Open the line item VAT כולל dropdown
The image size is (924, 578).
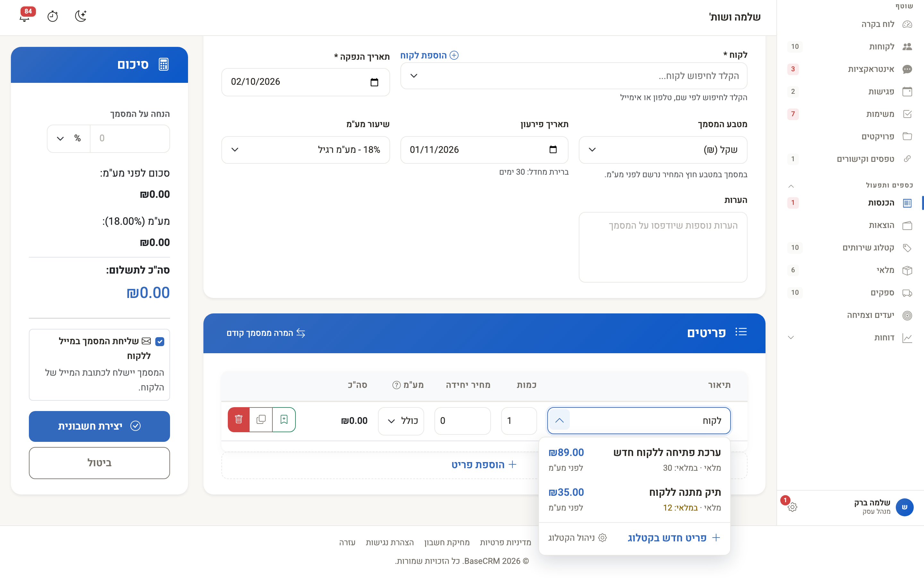coord(401,421)
